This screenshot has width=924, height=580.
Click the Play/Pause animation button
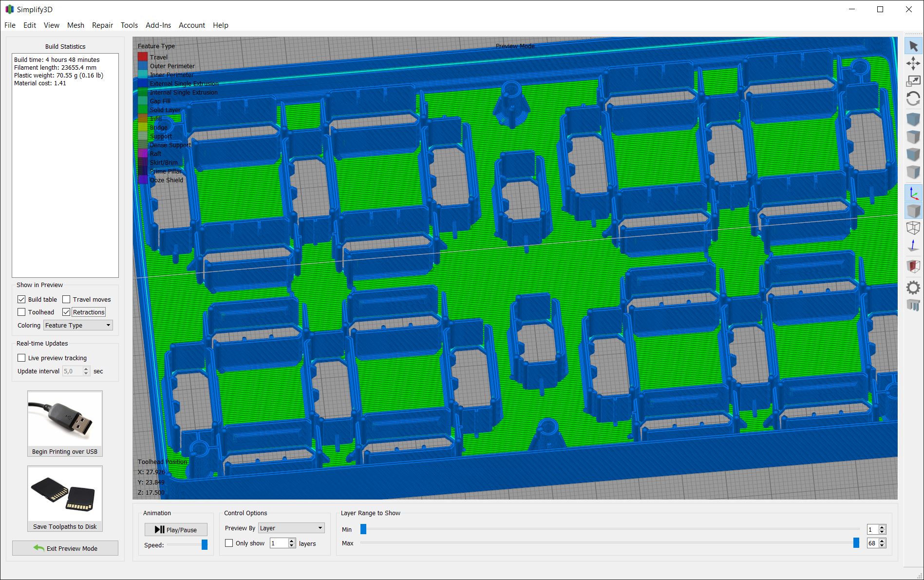click(176, 529)
